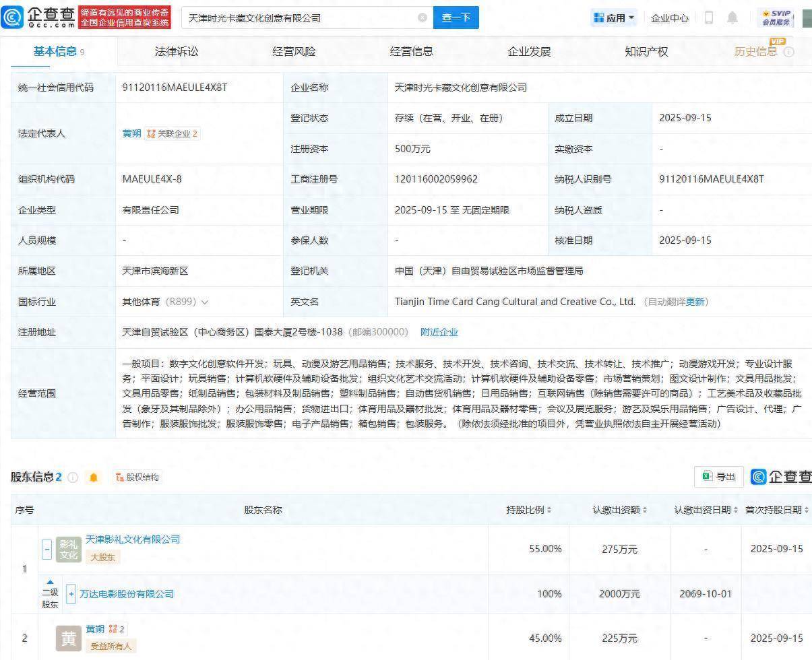The image size is (812, 660).
Task: Switch to the 法律诉讼 tab
Action: click(x=175, y=51)
